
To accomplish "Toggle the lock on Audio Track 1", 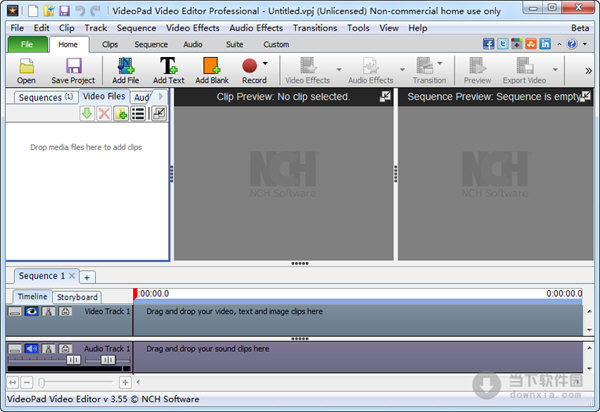I will 65,349.
